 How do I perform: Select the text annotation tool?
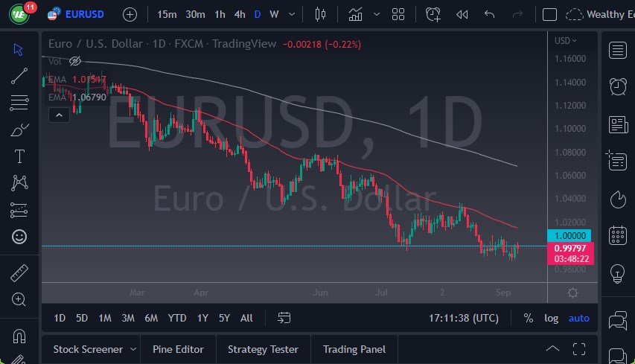click(19, 156)
